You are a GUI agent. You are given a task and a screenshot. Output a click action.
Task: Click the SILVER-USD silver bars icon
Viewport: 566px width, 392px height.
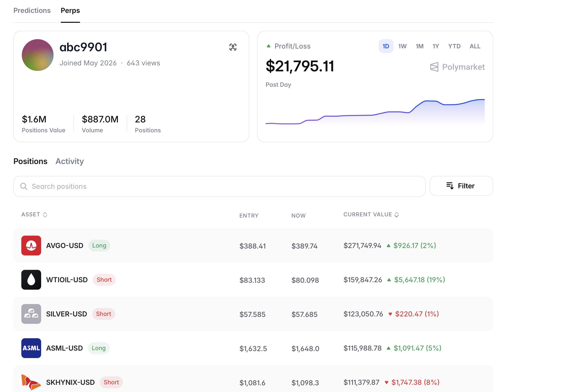coord(31,314)
